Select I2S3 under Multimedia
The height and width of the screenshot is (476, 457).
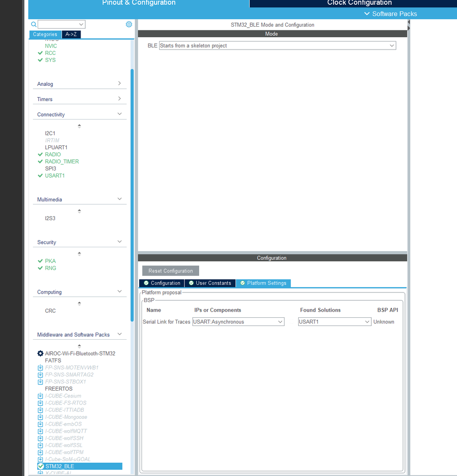50,218
